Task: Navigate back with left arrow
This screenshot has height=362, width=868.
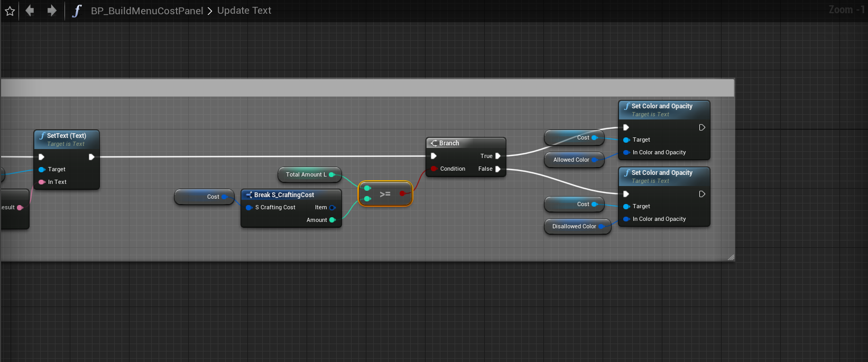Action: click(x=30, y=11)
